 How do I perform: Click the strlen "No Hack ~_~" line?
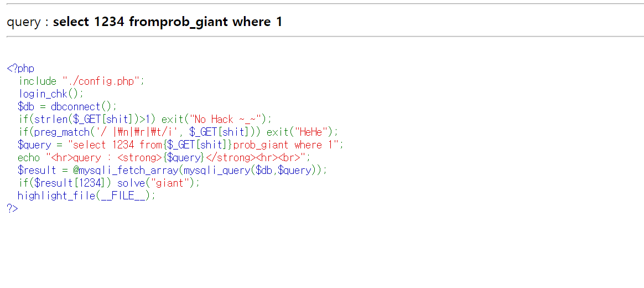145,119
